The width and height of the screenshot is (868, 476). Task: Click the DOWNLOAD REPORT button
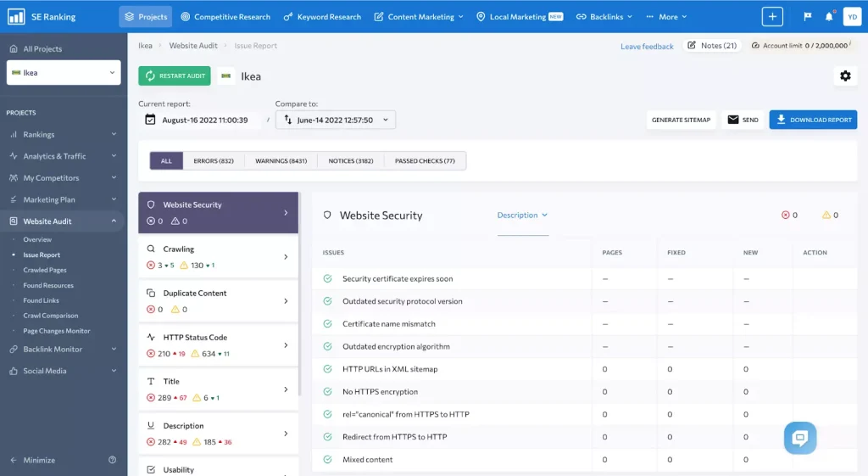point(813,120)
